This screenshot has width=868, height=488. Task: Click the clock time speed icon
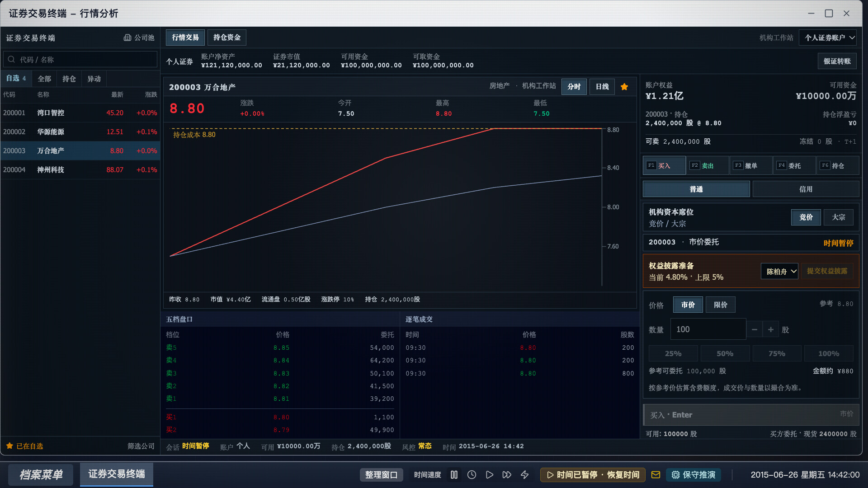point(472,474)
